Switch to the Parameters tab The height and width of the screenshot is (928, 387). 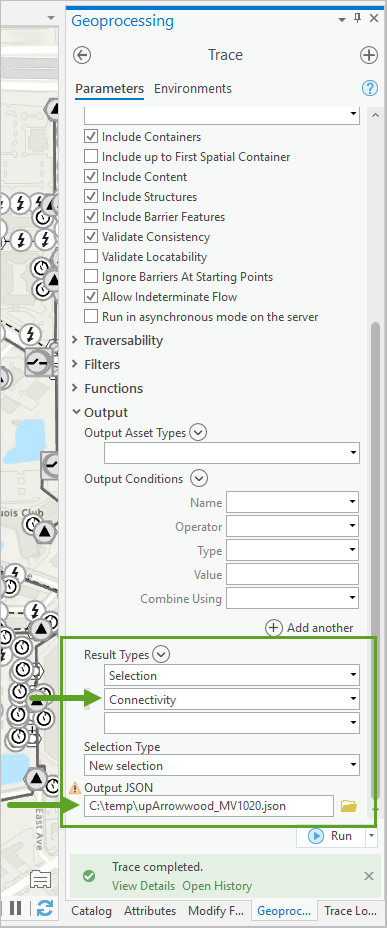[x=109, y=89]
